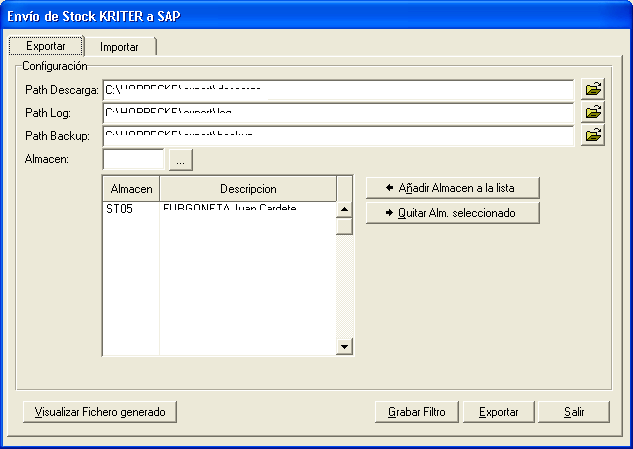The image size is (633, 449).
Task: Click the Descripcion column header
Action: tap(248, 189)
